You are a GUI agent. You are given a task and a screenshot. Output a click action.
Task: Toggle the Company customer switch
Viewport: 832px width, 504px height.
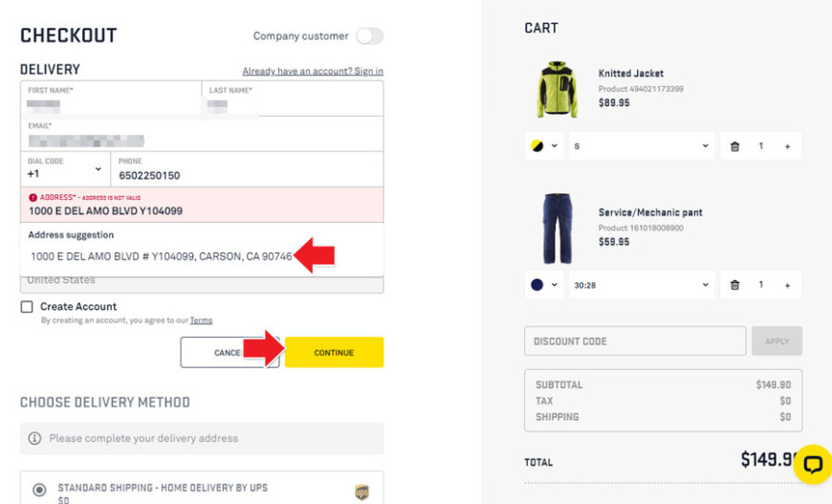click(x=369, y=36)
